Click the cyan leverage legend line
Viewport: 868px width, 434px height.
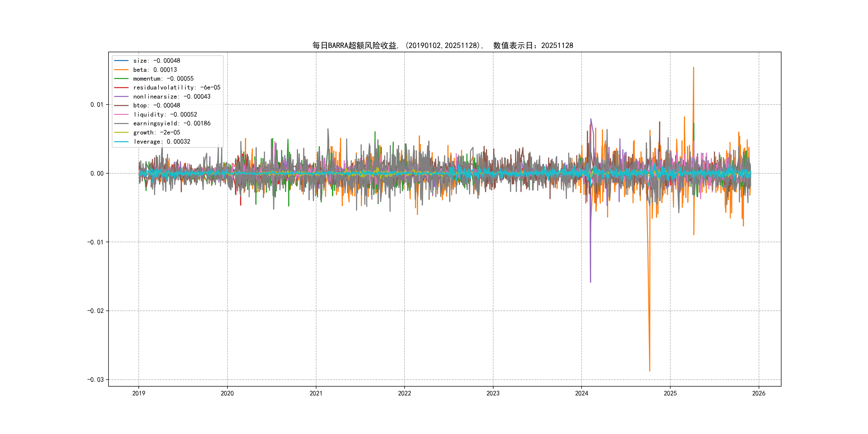click(x=121, y=141)
